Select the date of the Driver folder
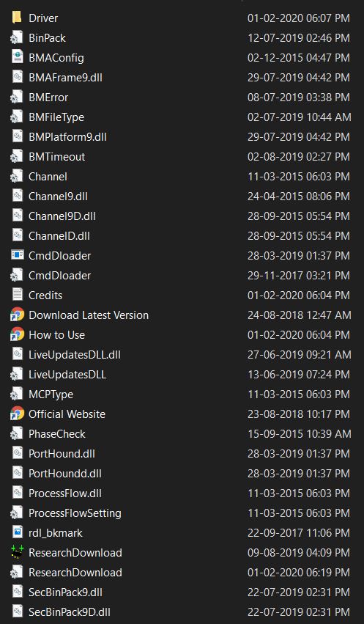This screenshot has height=624, width=364. tap(299, 18)
